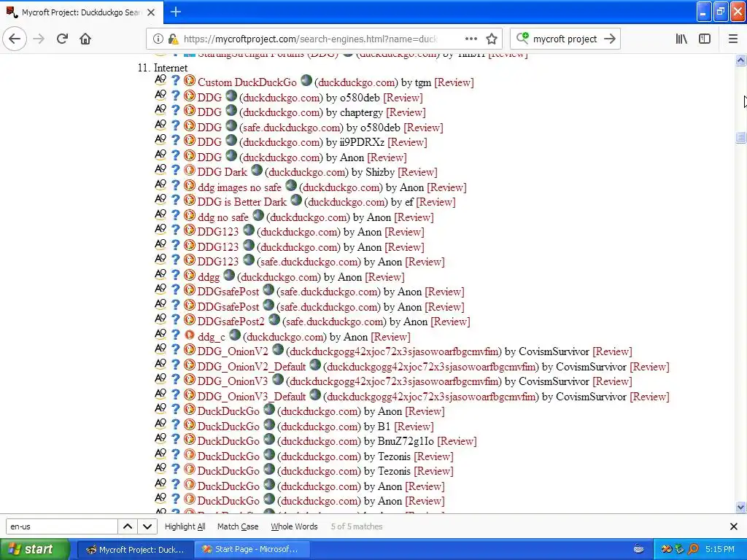Image resolution: width=747 pixels, height=560 pixels.
Task: Open DDG Dark plugin link
Action: (222, 172)
